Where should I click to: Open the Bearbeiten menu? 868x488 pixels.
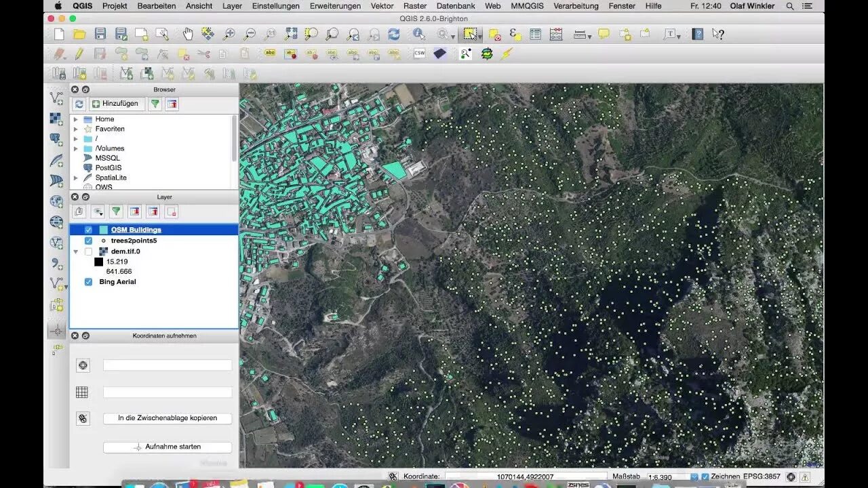click(x=157, y=5)
